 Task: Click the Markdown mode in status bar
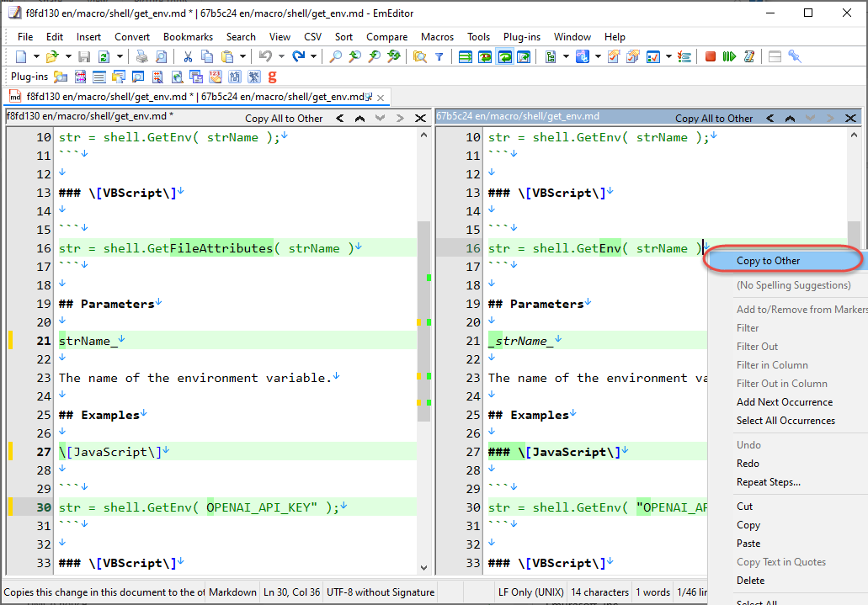point(232,592)
